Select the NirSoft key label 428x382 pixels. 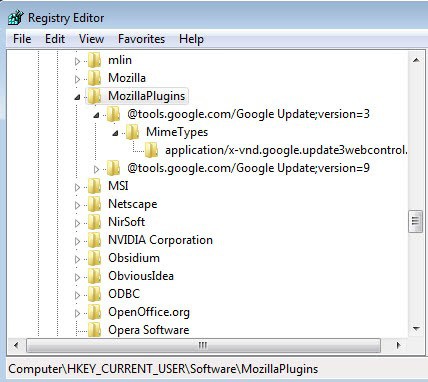click(x=127, y=222)
